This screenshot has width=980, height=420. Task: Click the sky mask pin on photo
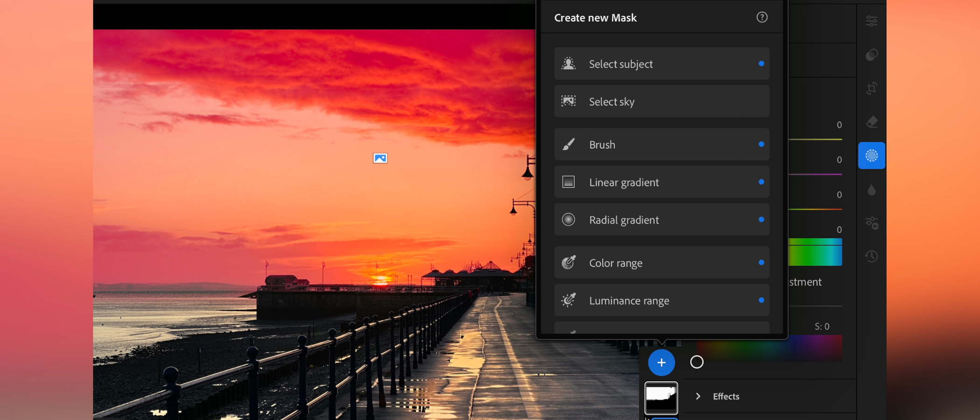click(380, 158)
